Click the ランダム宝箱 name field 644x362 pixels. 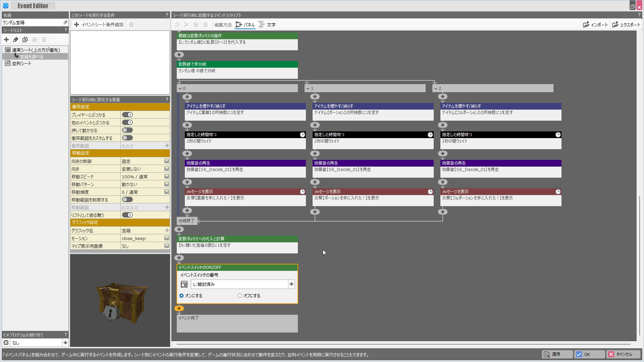point(32,22)
